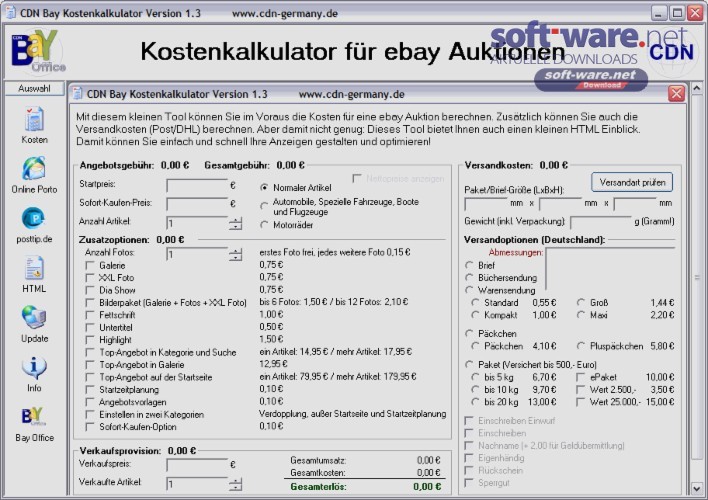Open the Online Porto sidebar icon

coord(34,169)
